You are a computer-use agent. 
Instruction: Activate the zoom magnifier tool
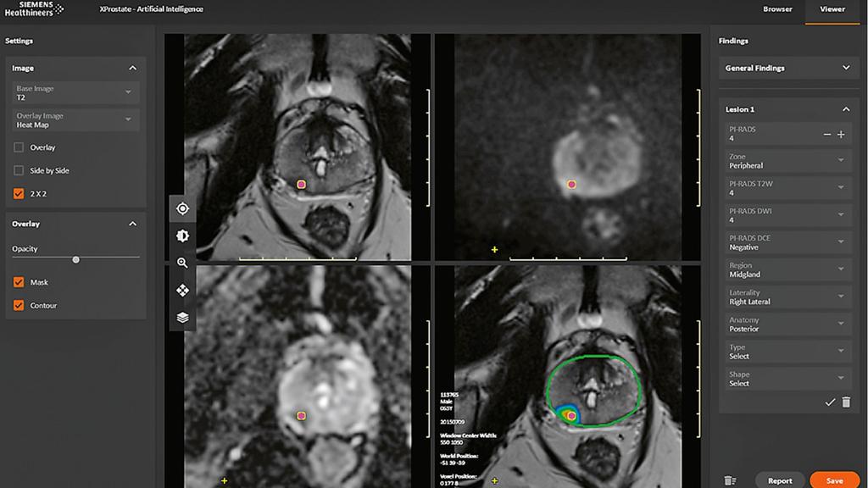pos(181,263)
